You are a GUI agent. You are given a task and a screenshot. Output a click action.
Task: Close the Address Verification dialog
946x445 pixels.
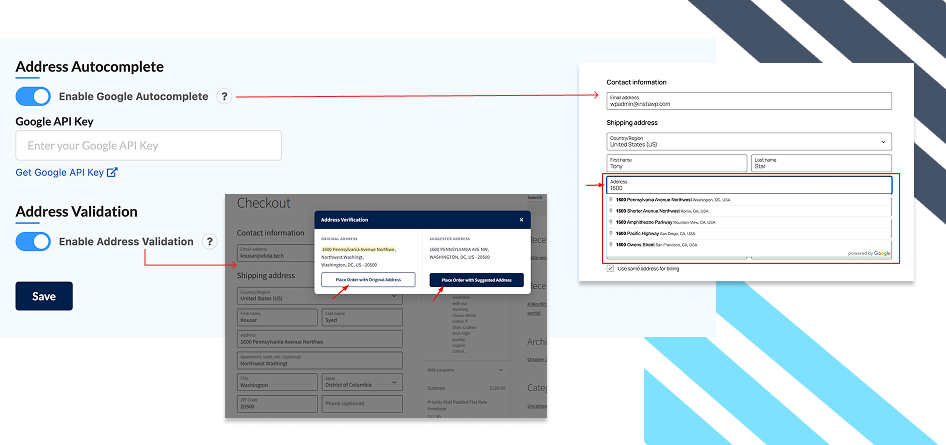click(x=521, y=220)
